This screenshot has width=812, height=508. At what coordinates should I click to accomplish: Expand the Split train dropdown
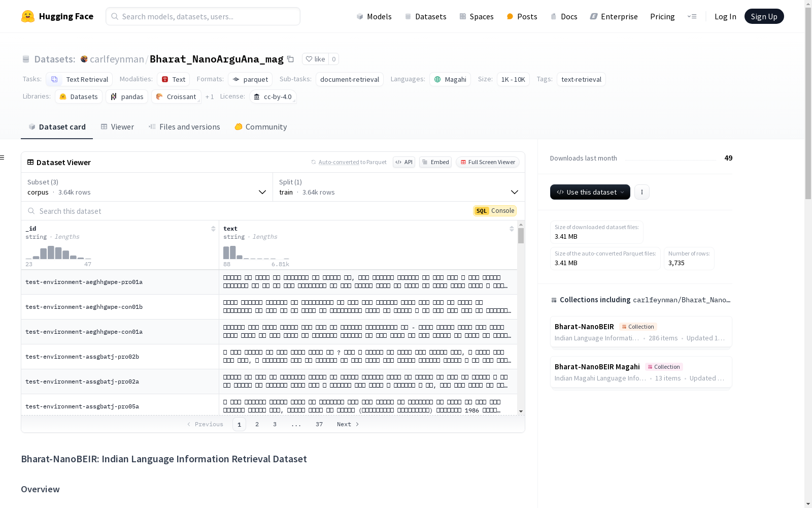tap(399, 187)
